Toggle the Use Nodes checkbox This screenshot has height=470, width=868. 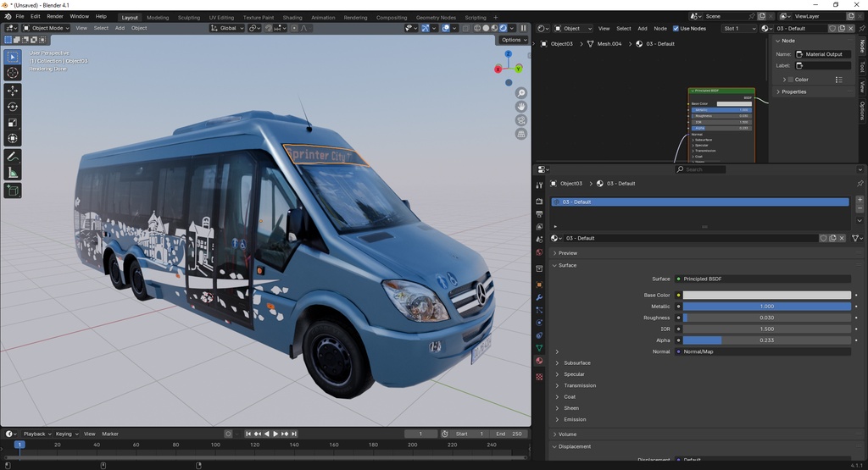676,28
